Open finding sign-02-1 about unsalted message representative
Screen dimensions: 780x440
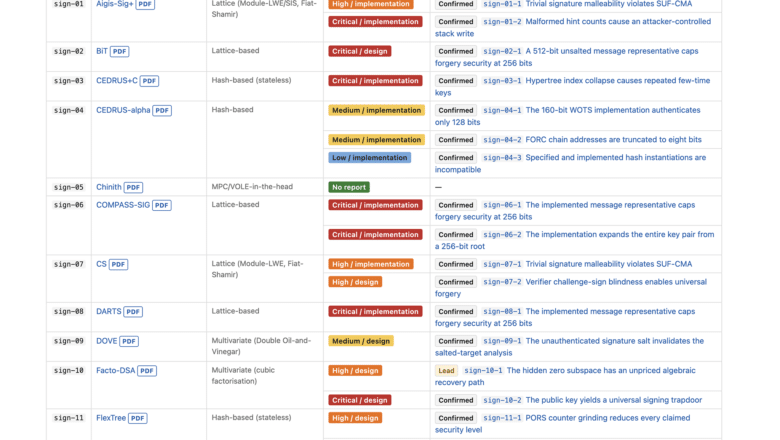tap(566, 57)
